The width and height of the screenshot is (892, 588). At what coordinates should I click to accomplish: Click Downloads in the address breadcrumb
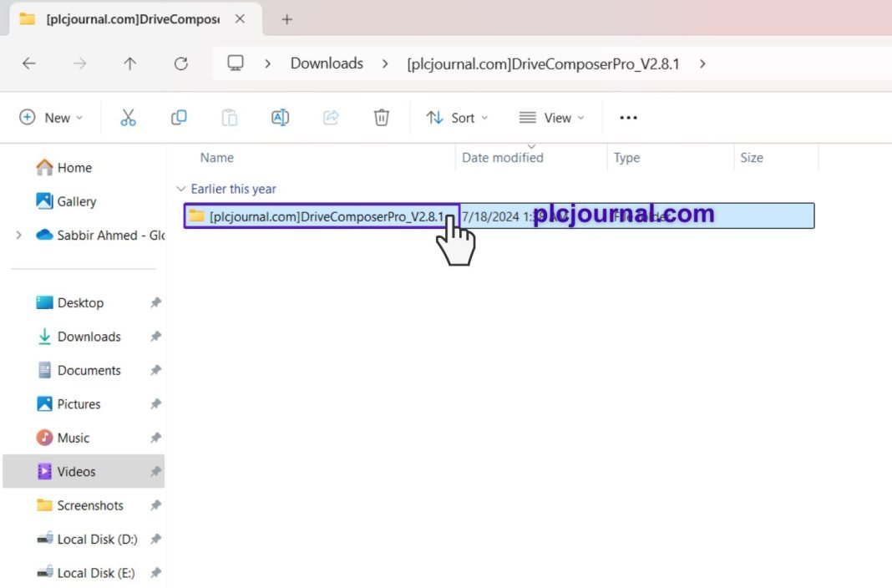click(327, 63)
